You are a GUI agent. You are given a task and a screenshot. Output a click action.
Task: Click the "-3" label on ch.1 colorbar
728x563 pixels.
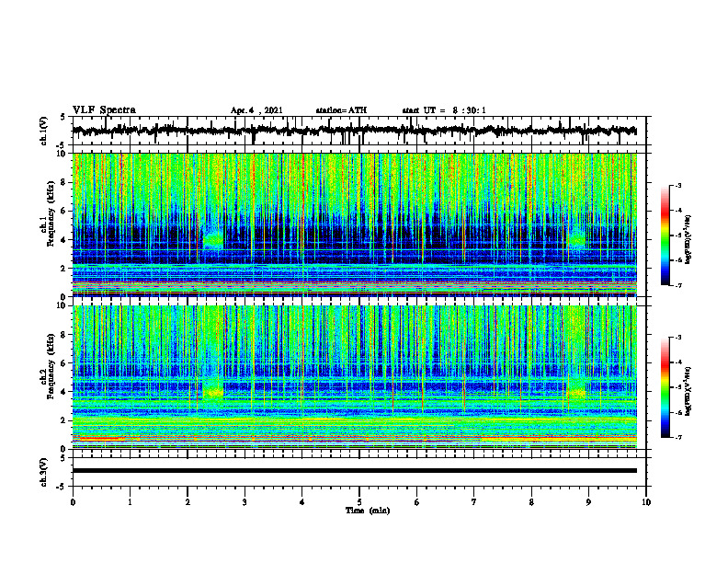[677, 185]
